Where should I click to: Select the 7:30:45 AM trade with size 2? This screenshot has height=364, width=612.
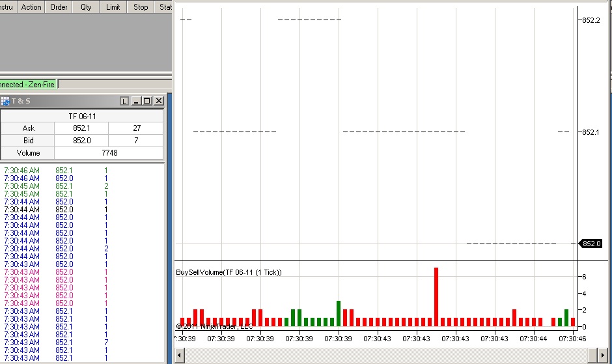click(82, 186)
